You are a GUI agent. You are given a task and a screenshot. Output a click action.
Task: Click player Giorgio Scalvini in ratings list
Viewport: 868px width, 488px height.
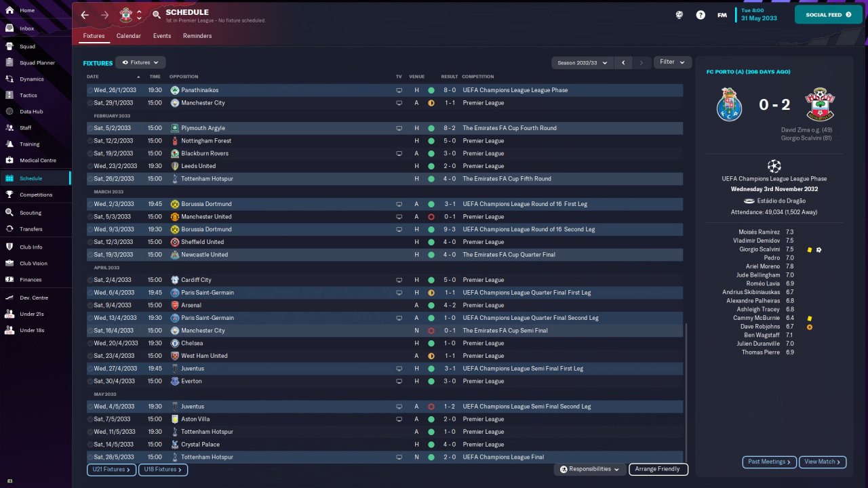(759, 249)
